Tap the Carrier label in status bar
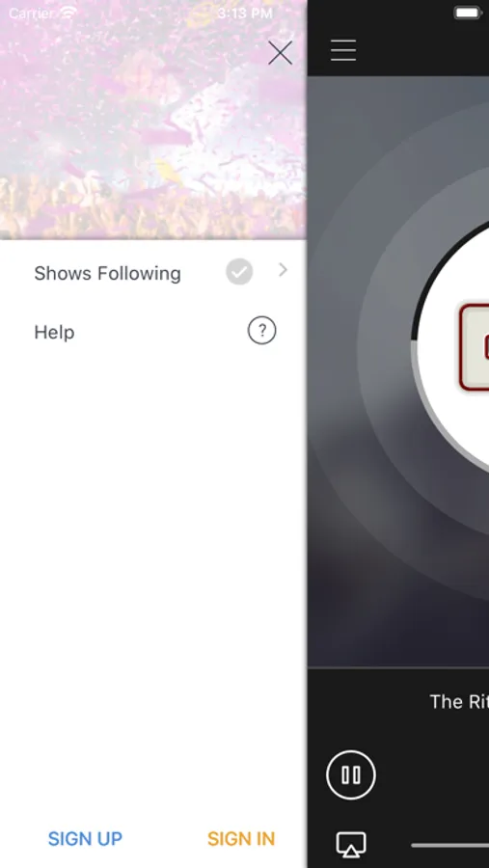 point(31,14)
